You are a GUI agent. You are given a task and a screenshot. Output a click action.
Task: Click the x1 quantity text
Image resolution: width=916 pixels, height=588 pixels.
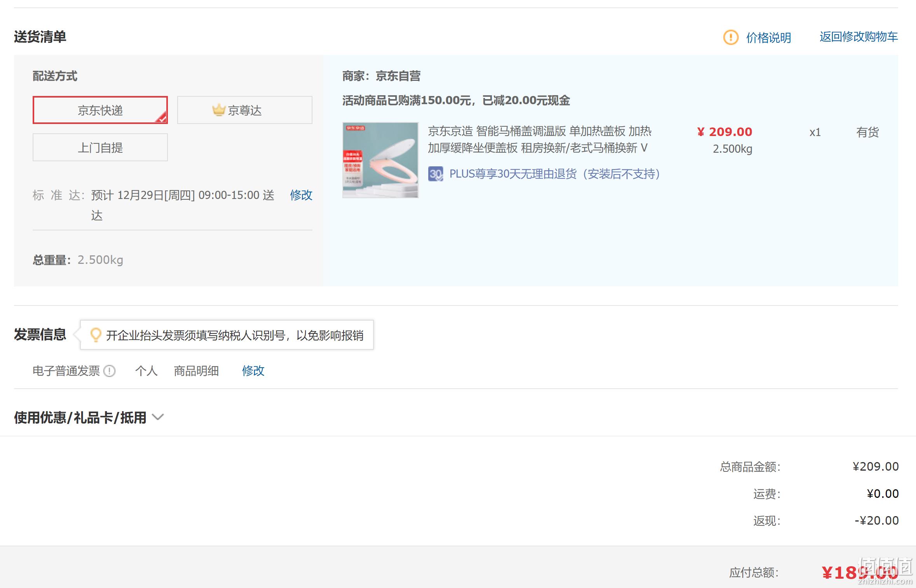[x=815, y=133]
